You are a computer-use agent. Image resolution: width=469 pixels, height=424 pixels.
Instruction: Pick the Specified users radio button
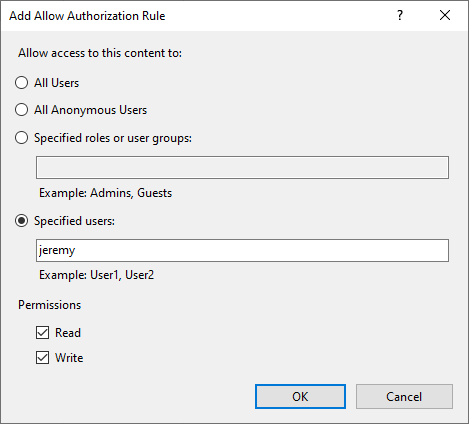click(22, 221)
